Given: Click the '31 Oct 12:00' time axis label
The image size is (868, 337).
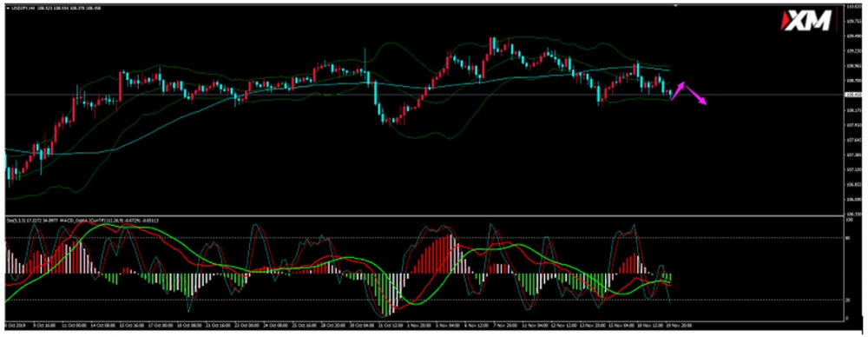Looking at the screenshot, I should click(391, 326).
